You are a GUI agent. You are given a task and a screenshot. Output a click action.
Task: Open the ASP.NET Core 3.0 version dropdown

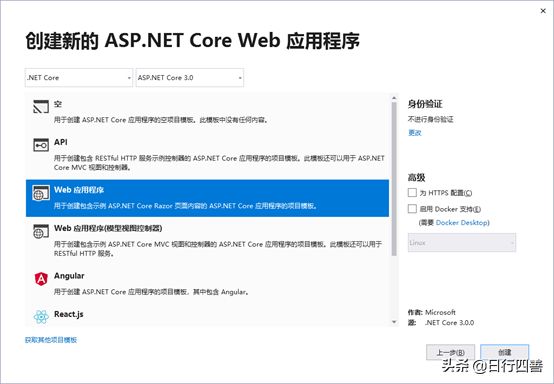point(190,78)
